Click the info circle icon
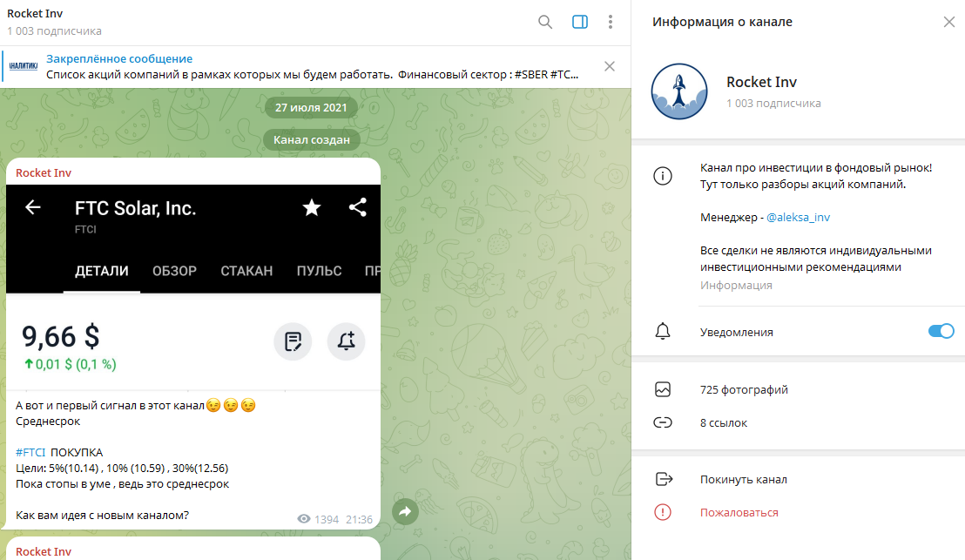This screenshot has width=965, height=560. [663, 176]
